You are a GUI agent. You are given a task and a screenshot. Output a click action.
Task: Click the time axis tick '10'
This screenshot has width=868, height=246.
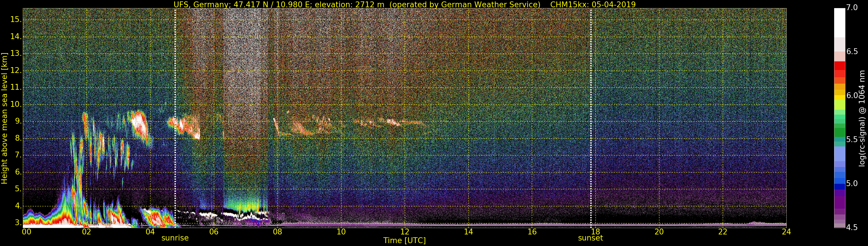point(341,232)
